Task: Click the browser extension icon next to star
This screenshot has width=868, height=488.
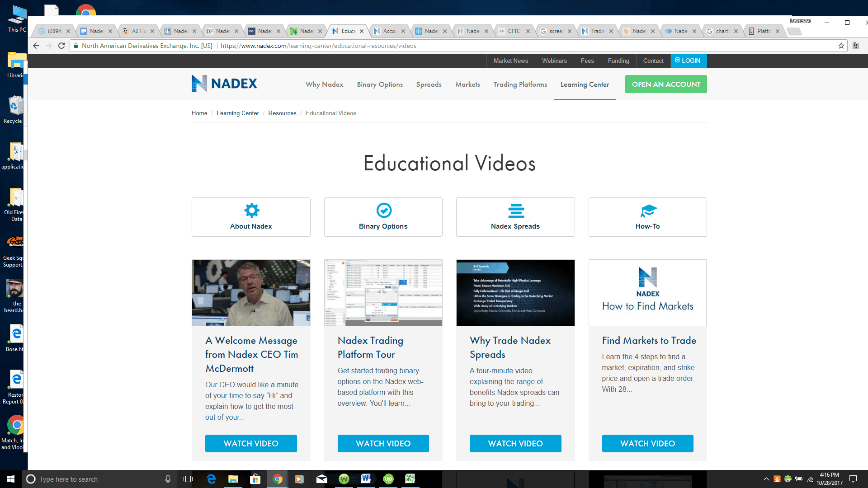Action: 856,46
